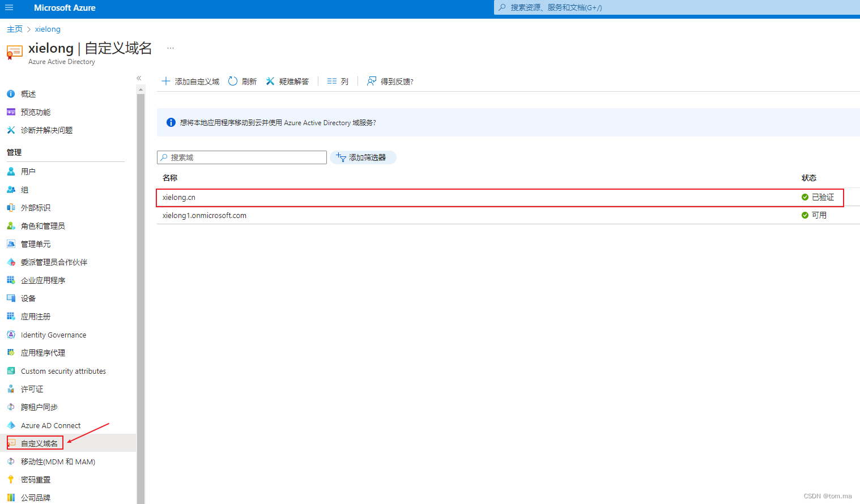Click the 概述 info icon in sidebar
Image resolution: width=860 pixels, height=504 pixels.
(11, 94)
